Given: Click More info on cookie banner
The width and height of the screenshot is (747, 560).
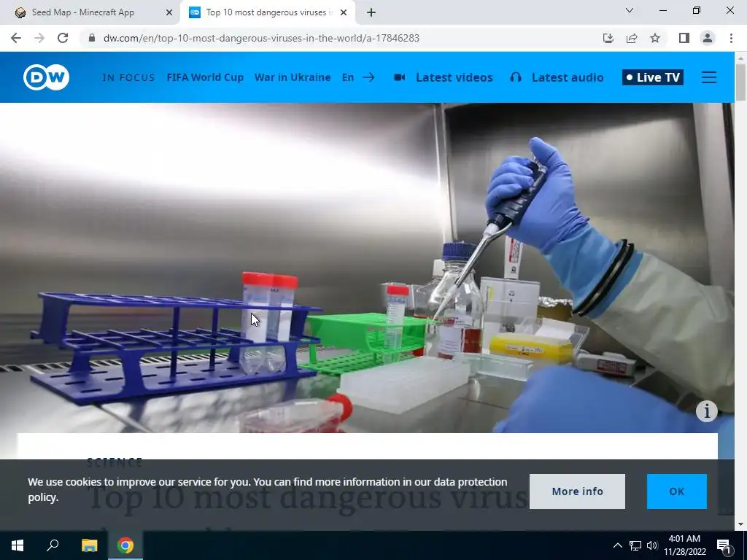Looking at the screenshot, I should pyautogui.click(x=577, y=491).
